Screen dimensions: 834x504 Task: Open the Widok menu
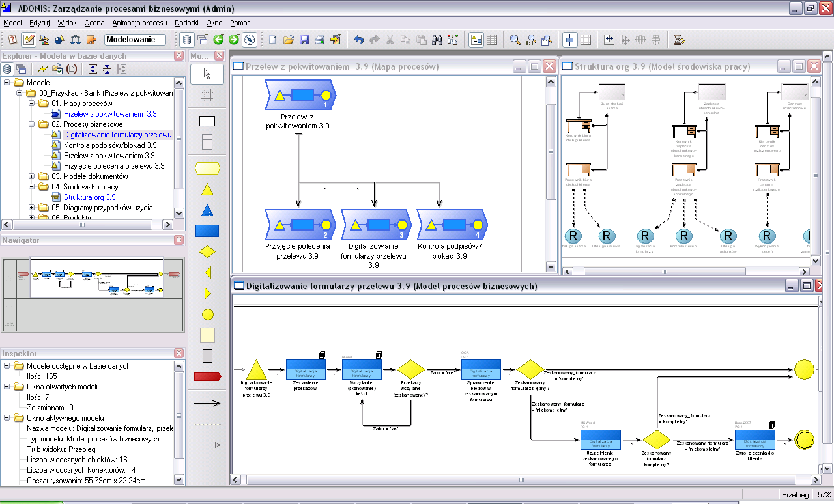coord(67,23)
